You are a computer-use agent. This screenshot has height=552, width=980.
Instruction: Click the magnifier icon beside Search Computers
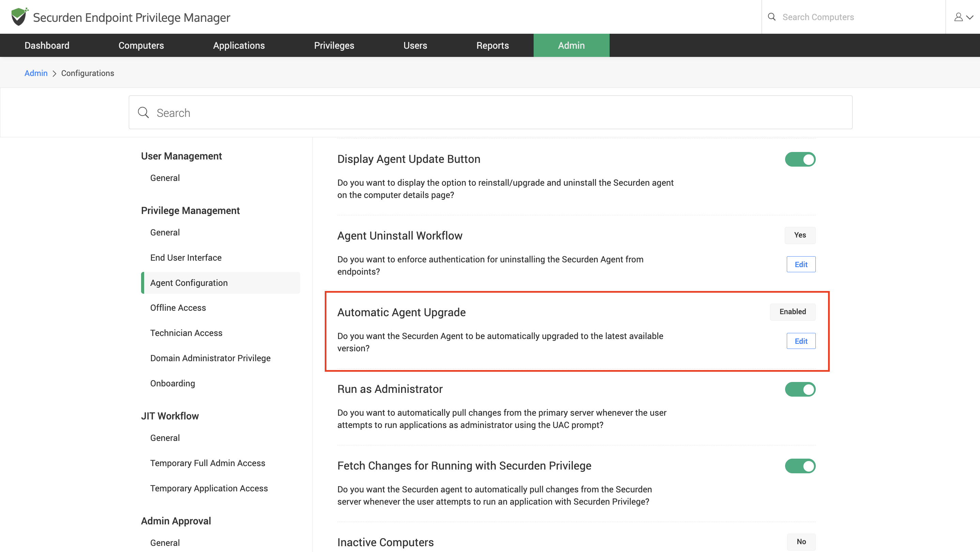pyautogui.click(x=771, y=17)
